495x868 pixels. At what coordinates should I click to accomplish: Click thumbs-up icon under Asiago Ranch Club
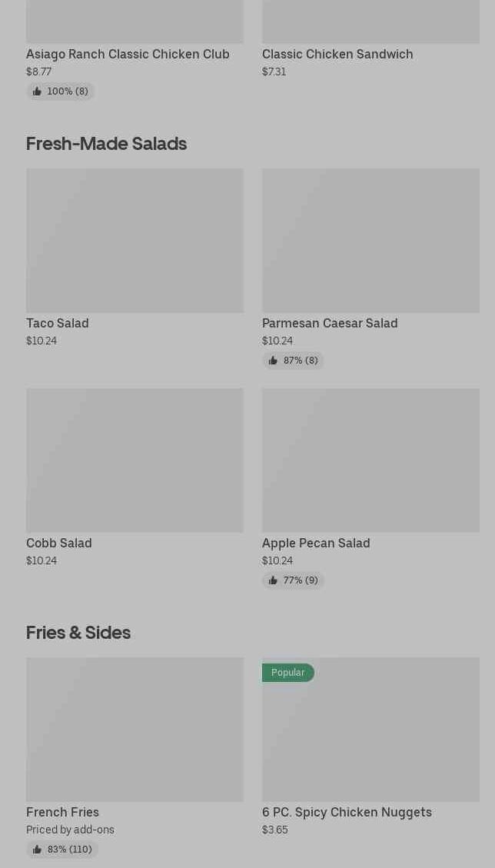[37, 91]
